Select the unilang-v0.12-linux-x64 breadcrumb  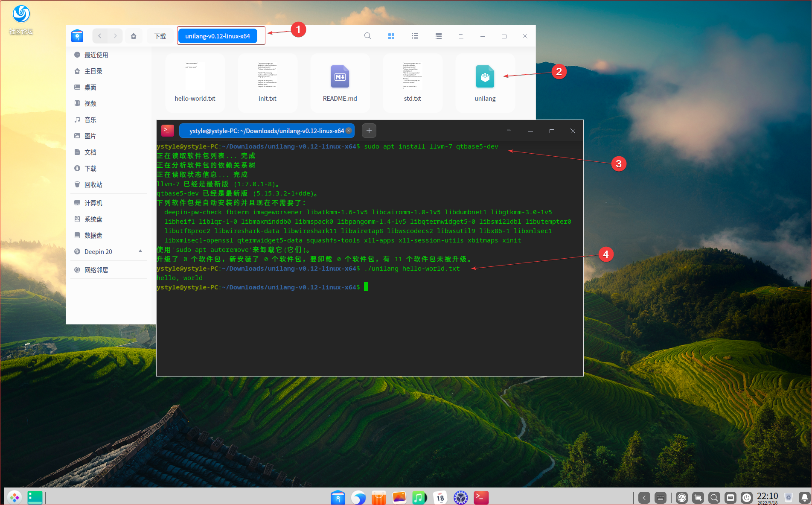217,36
